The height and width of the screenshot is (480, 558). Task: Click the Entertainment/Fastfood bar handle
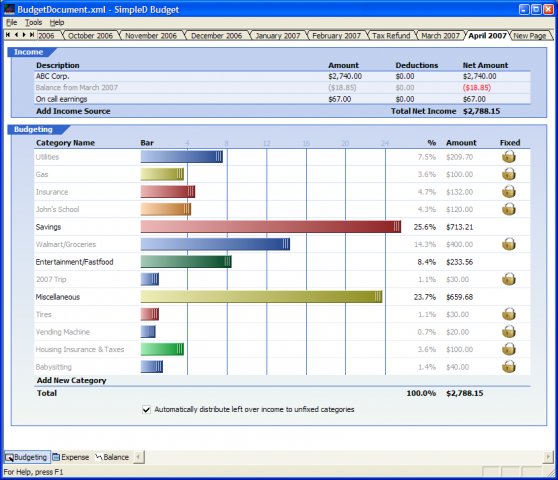(227, 262)
